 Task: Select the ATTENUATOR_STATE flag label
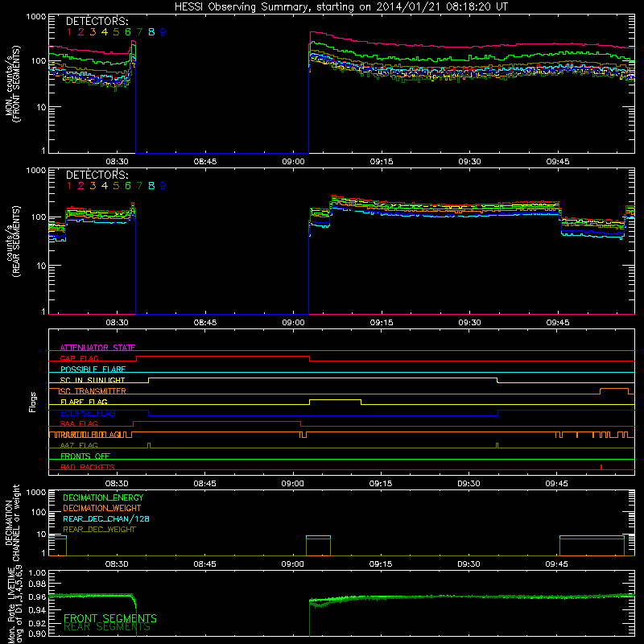coord(97,348)
